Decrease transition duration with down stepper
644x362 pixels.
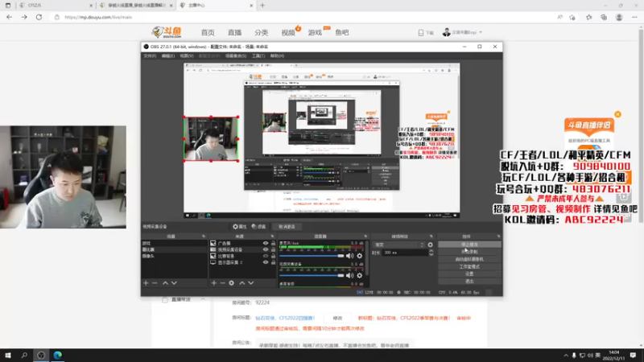pyautogui.click(x=431, y=255)
